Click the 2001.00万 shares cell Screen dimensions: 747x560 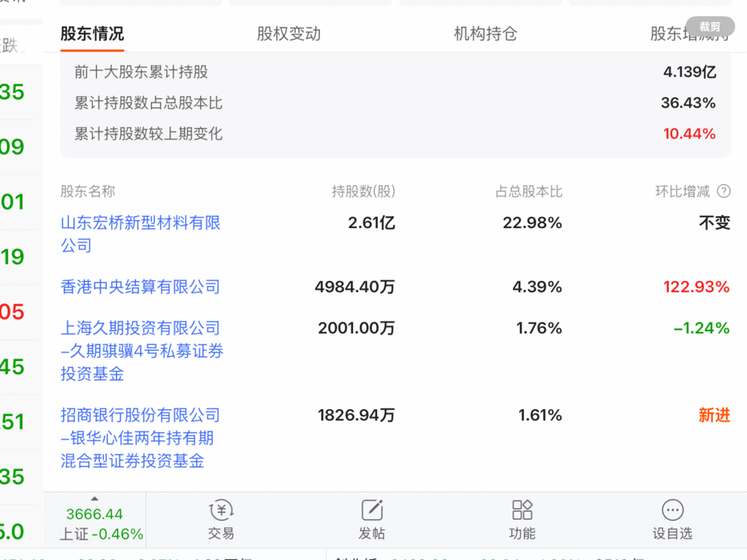[356, 328]
